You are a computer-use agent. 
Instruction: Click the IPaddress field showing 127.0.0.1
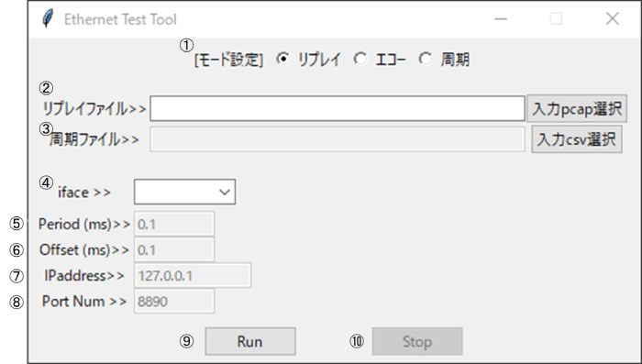coord(193,276)
